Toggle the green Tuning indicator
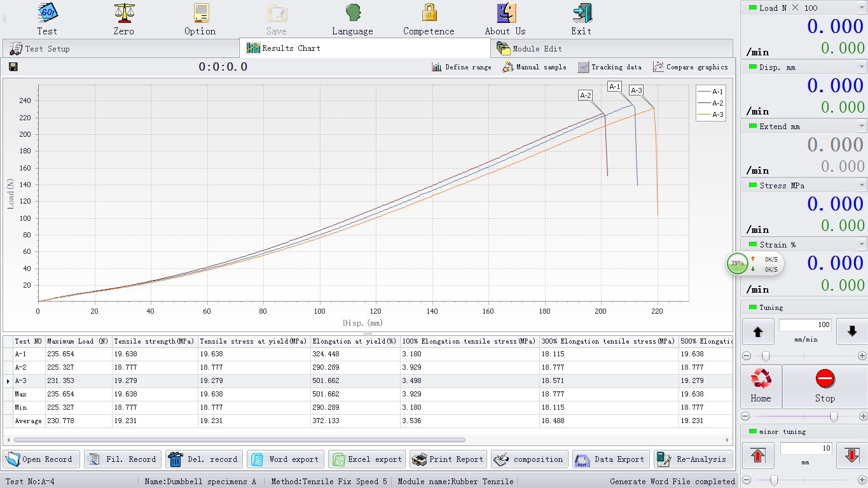The height and width of the screenshot is (488, 868). [x=753, y=307]
